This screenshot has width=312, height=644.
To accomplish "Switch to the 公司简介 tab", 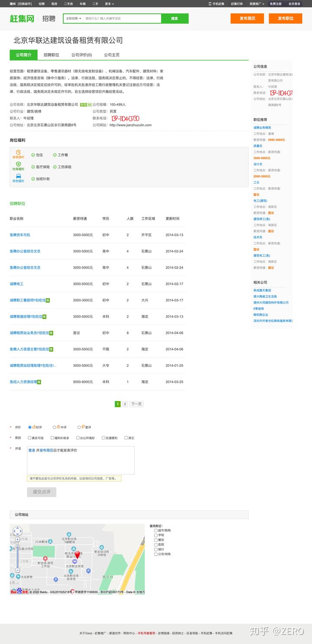I will click(24, 55).
